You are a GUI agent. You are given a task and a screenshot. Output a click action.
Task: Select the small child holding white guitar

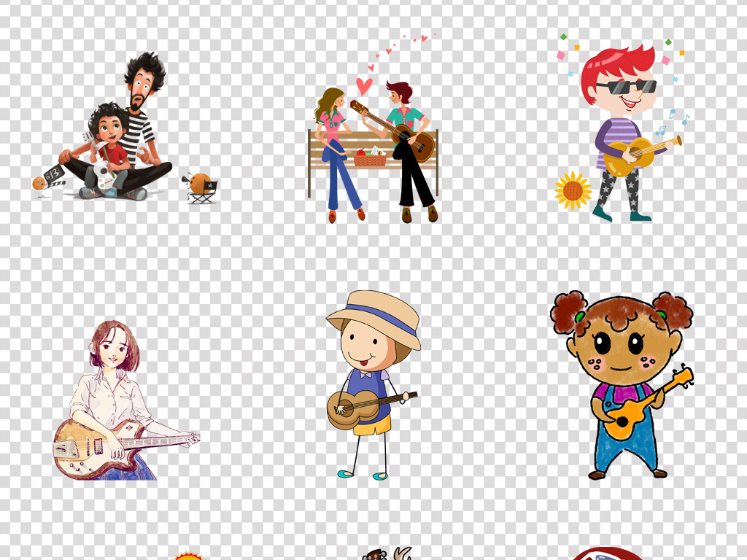[x=109, y=146]
